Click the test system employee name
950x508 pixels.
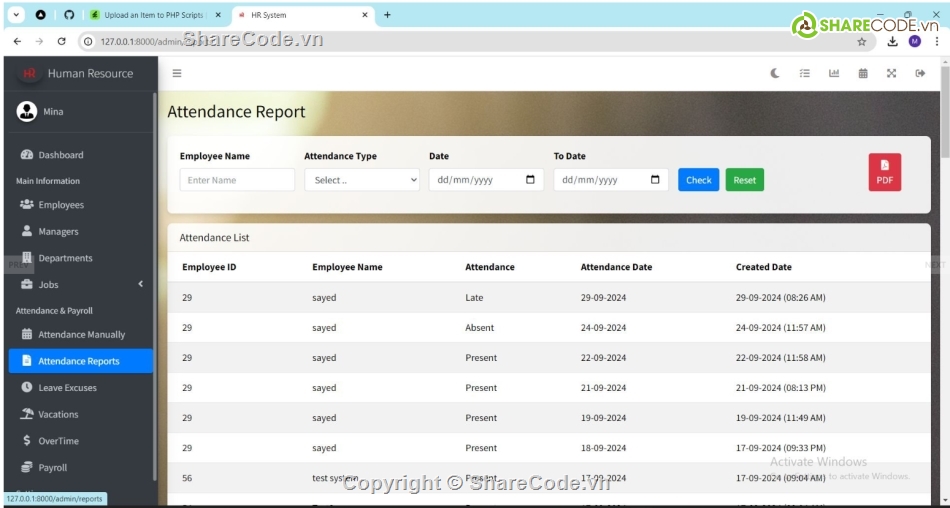coord(335,478)
